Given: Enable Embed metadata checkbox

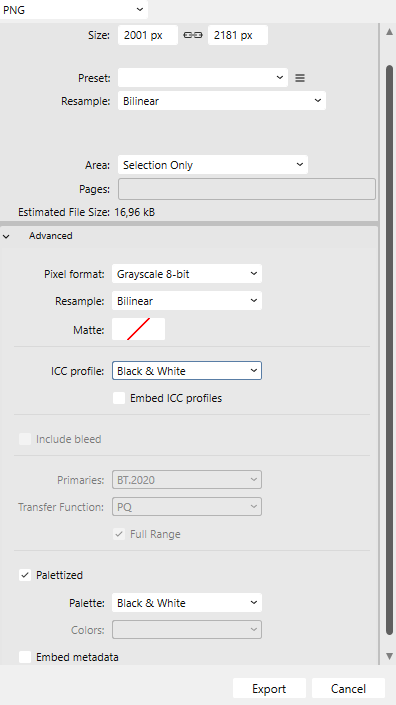Looking at the screenshot, I should point(25,657).
